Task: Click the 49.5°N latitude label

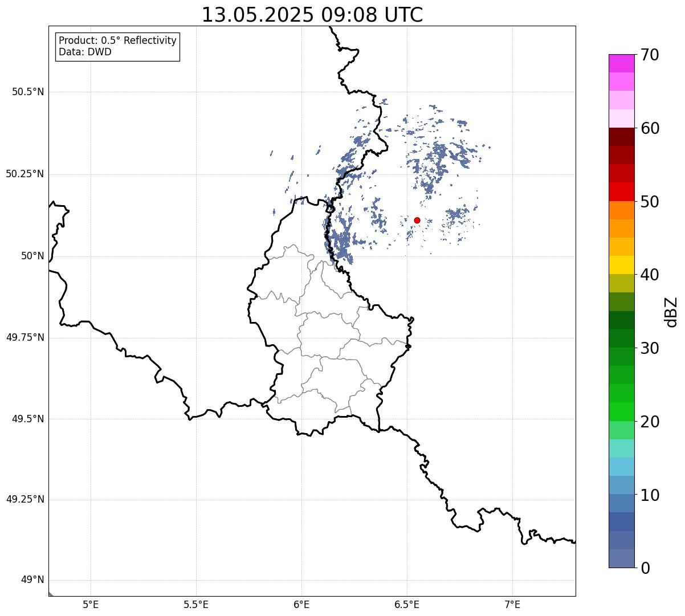Action: 28,419
